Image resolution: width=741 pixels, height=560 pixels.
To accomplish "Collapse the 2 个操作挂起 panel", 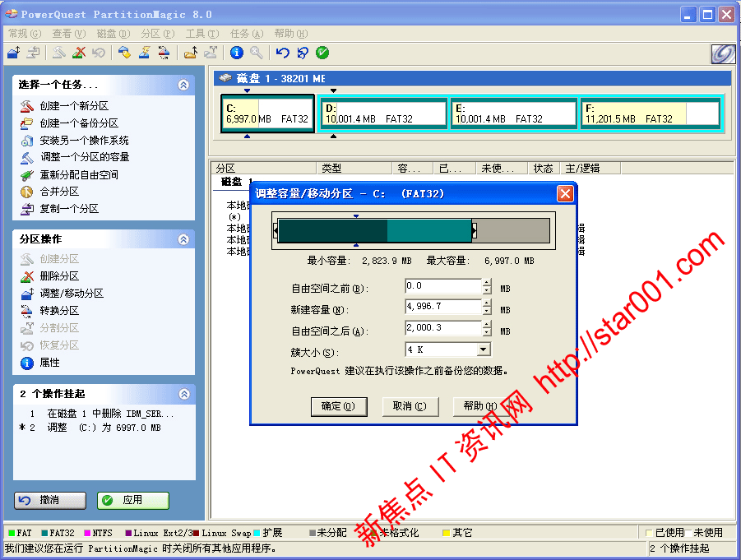I will coord(184,394).
